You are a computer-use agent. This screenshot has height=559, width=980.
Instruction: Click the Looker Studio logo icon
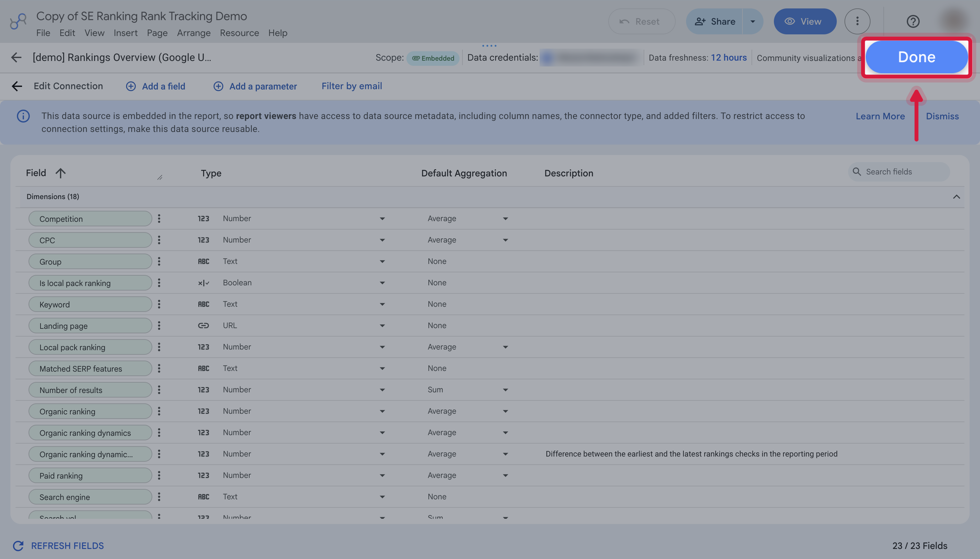click(x=18, y=21)
